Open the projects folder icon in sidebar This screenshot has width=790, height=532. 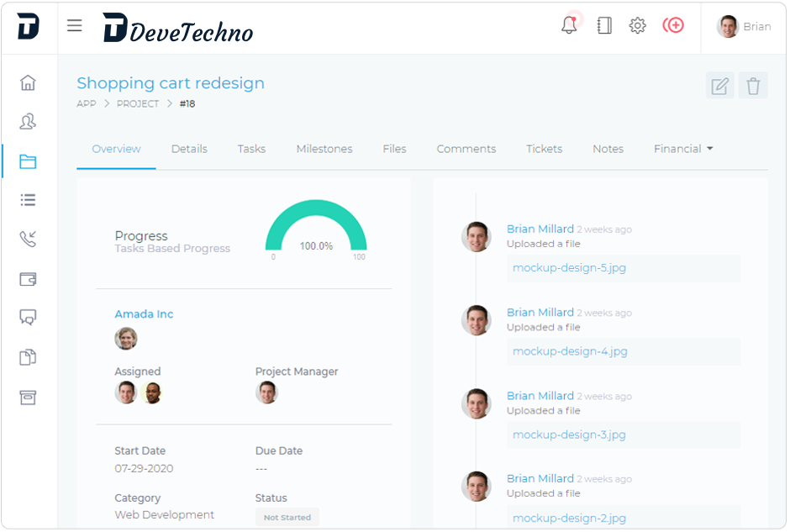tap(29, 161)
